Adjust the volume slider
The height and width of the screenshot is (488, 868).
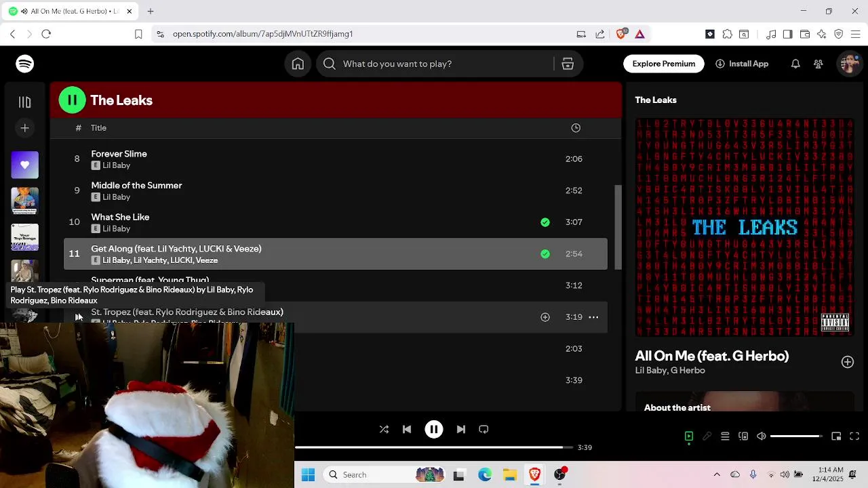click(796, 436)
